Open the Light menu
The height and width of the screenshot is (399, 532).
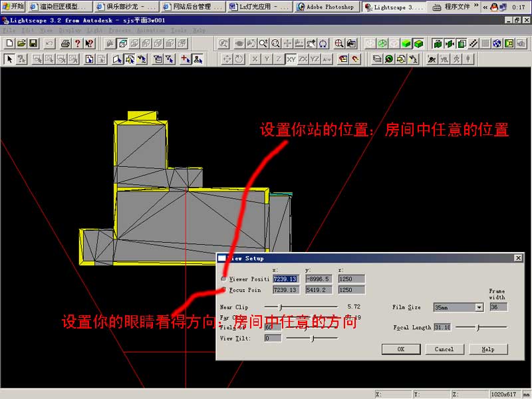94,30
